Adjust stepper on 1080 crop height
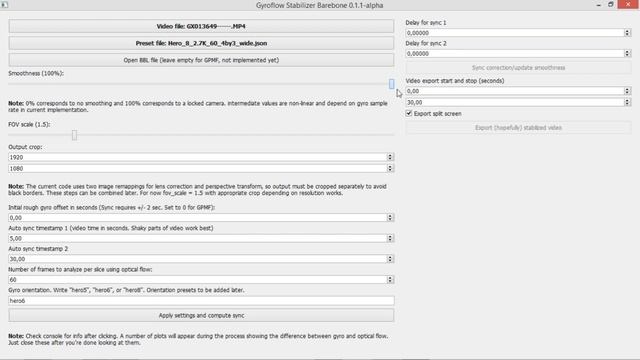640x360 pixels. point(390,168)
